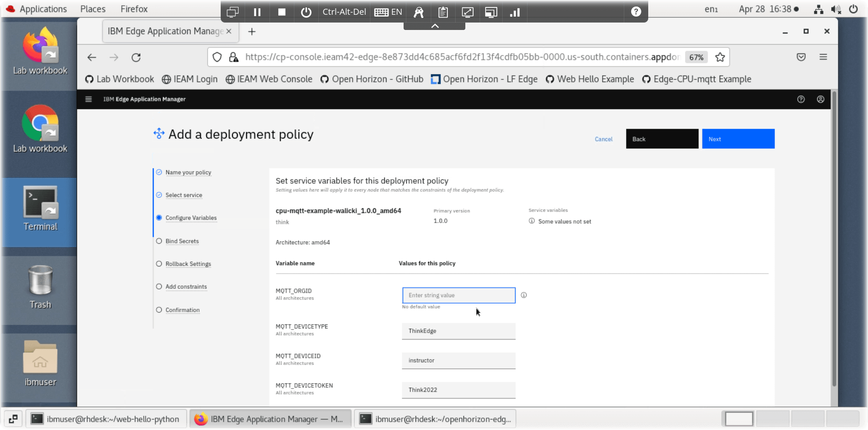Click the site security lock icon
This screenshot has height=430, width=868.
(x=234, y=57)
